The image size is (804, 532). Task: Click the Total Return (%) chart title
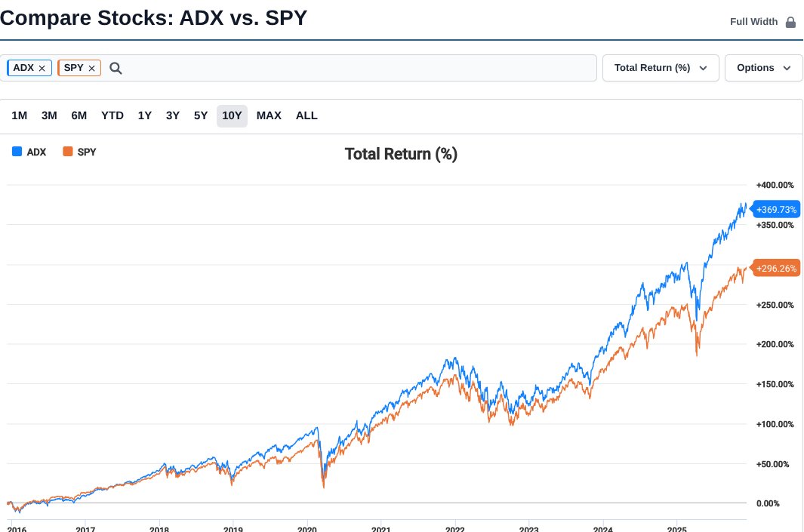[x=401, y=154]
